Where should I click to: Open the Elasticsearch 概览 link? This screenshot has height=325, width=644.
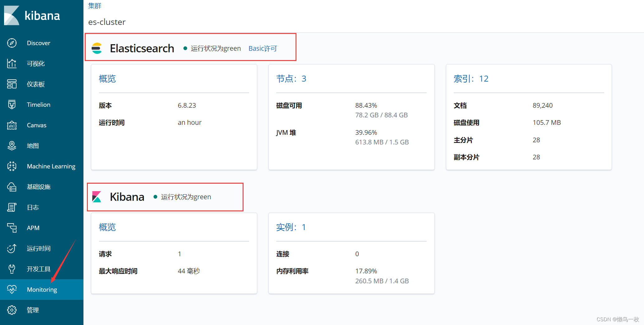[x=107, y=78]
